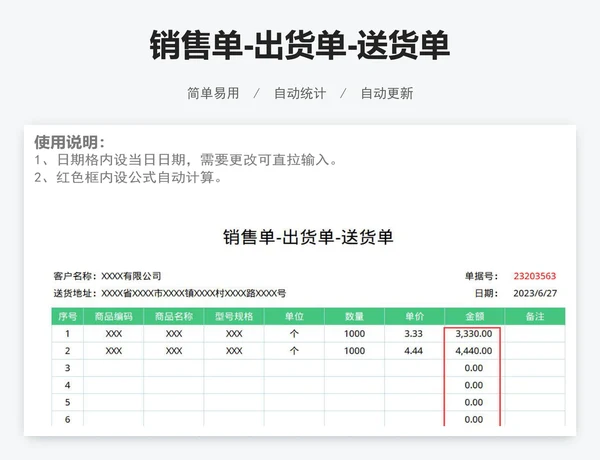Select amount cell 4,440.00
This screenshot has height=460, width=600.
(x=474, y=351)
